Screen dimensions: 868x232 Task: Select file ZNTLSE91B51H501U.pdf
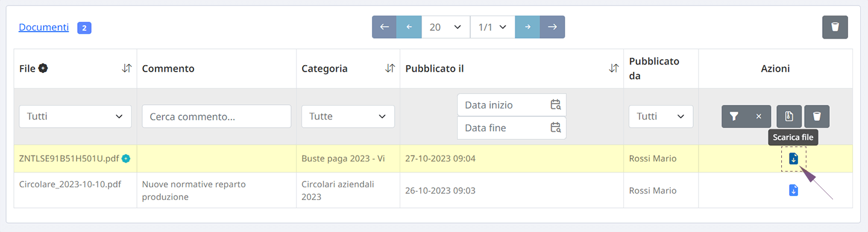(x=69, y=158)
